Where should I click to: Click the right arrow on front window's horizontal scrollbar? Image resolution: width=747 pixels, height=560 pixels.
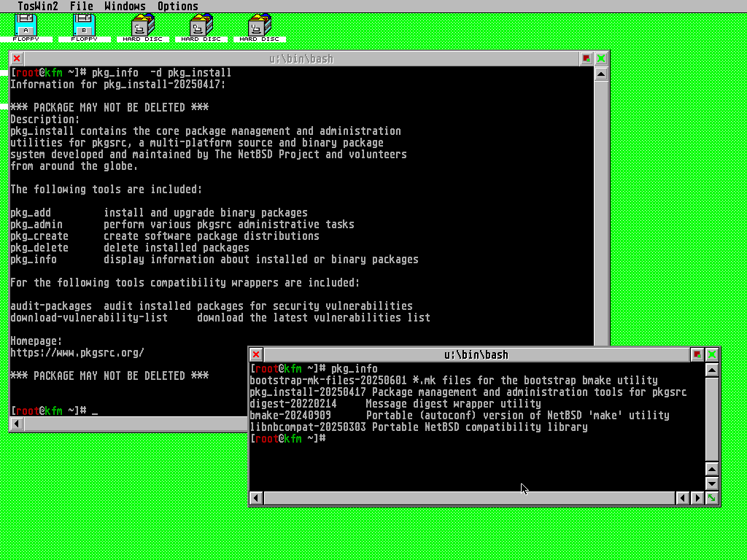point(697,498)
